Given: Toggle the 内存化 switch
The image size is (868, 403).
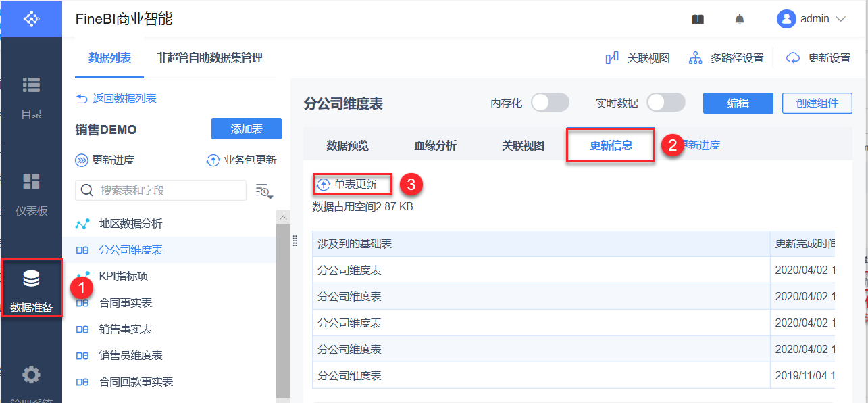Looking at the screenshot, I should point(550,103).
